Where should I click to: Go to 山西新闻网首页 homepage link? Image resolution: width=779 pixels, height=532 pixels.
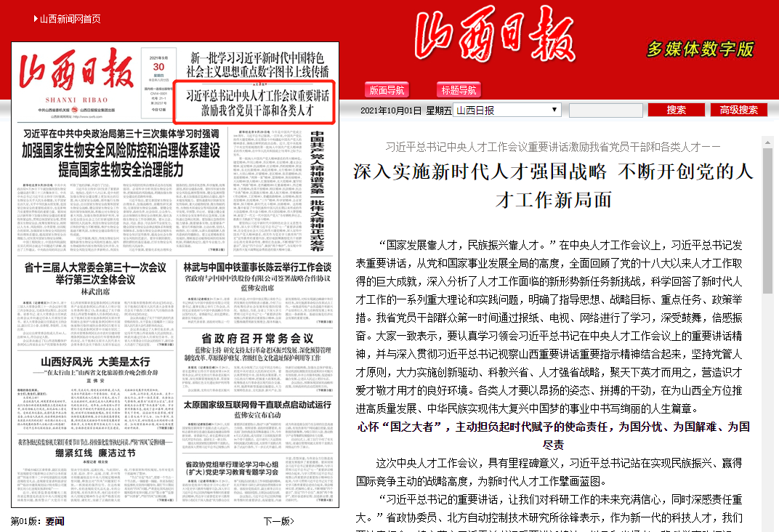[x=70, y=18]
